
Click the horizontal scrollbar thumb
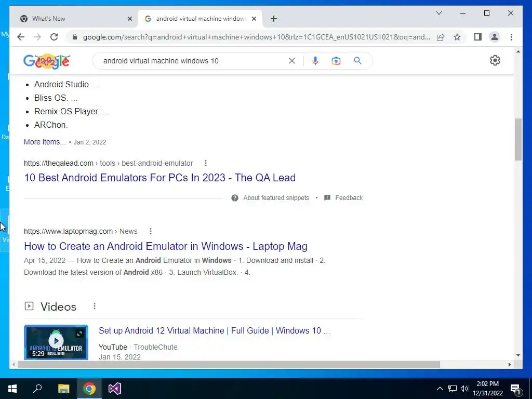tap(229, 364)
